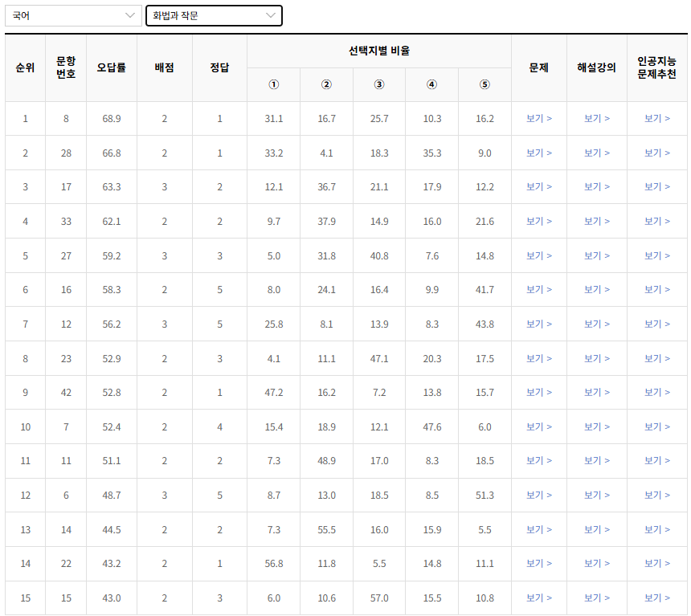Open 문제 보기 for question 28
Image resolution: width=691 pixels, height=616 pixels.
tap(538, 152)
